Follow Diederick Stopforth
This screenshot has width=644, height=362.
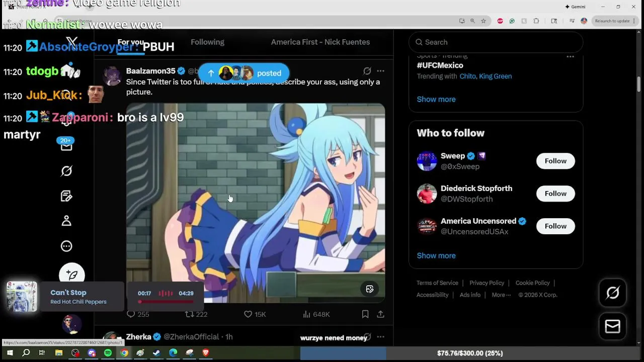point(555,194)
